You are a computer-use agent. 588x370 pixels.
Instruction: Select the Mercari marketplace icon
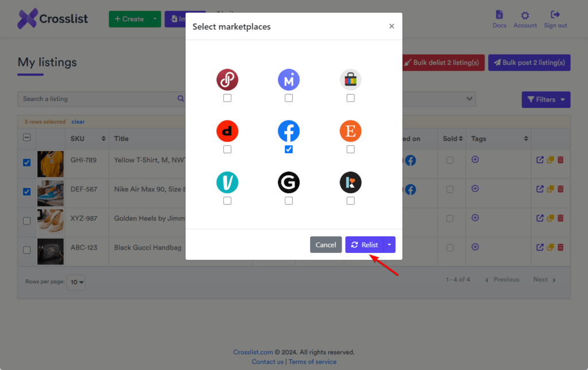289,80
